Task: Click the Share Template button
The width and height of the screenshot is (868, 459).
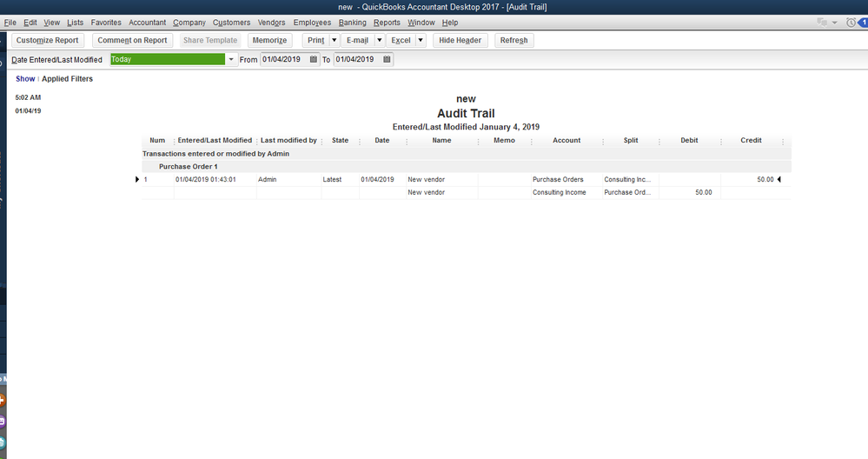Action: (209, 40)
